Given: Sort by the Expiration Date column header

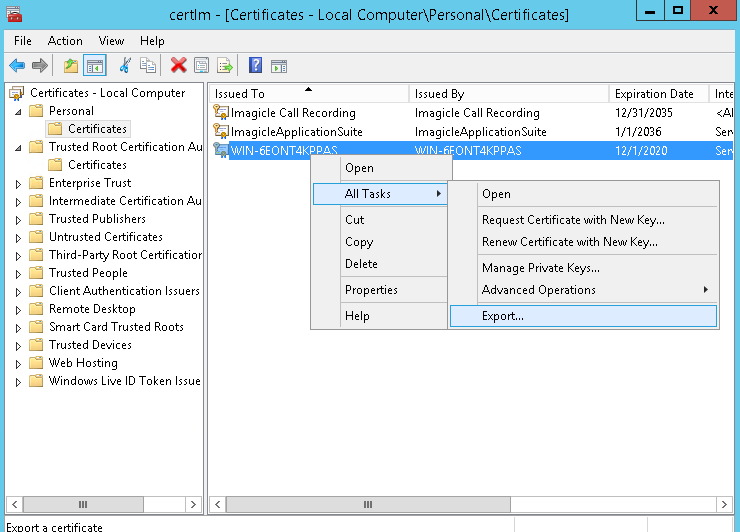Looking at the screenshot, I should pyautogui.click(x=654, y=94).
